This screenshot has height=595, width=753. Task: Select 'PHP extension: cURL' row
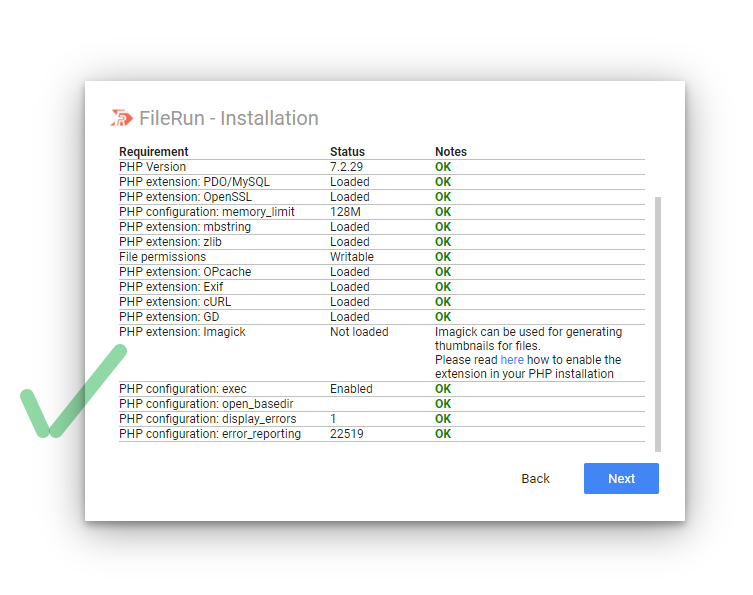(x=382, y=302)
